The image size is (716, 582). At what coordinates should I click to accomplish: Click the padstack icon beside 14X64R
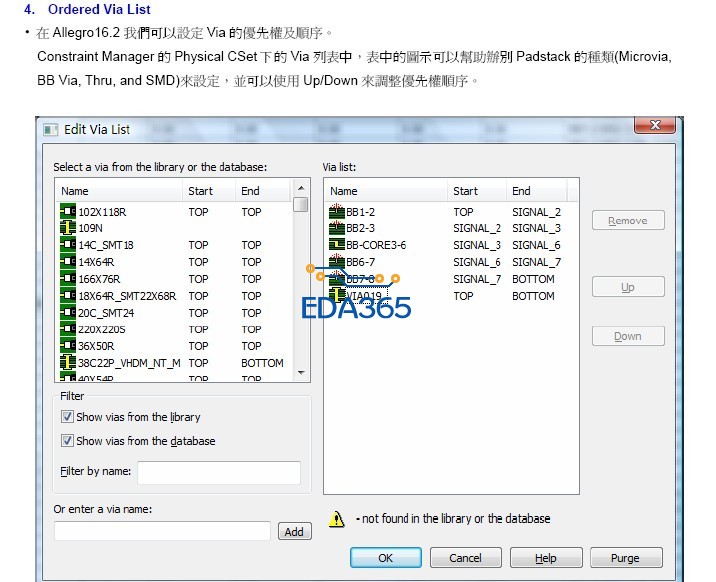[68, 262]
